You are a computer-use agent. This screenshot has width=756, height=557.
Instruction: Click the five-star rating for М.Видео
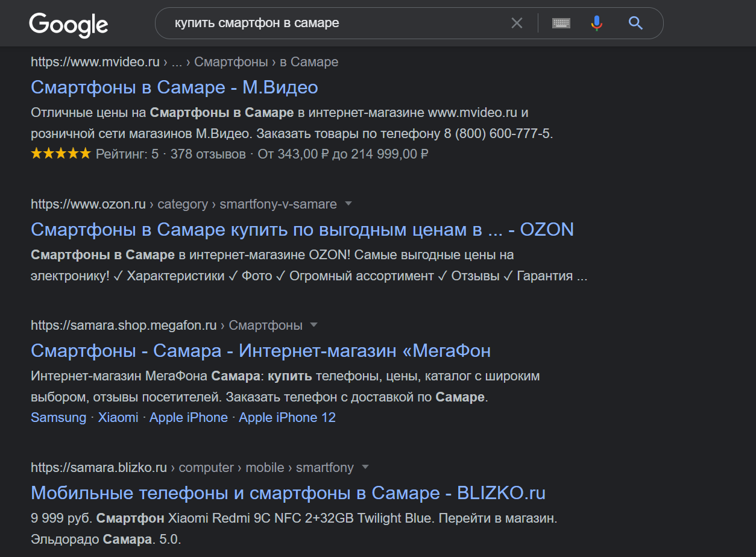click(x=60, y=154)
